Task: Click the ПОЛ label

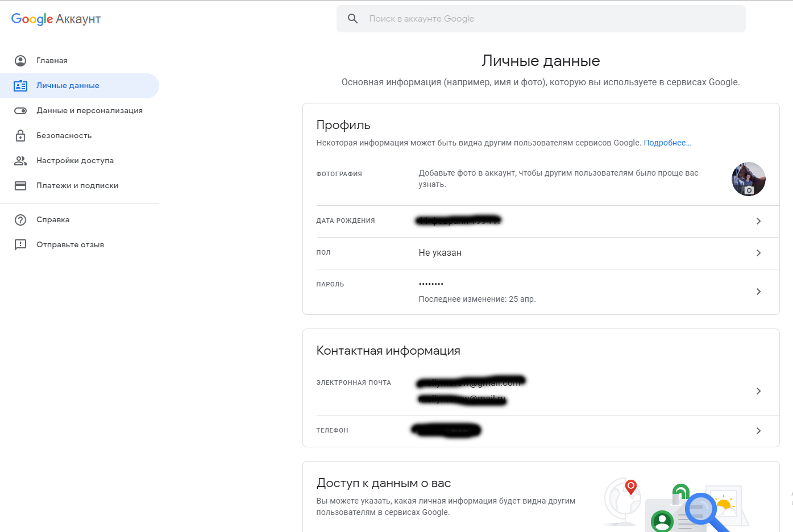Action: pos(323,253)
